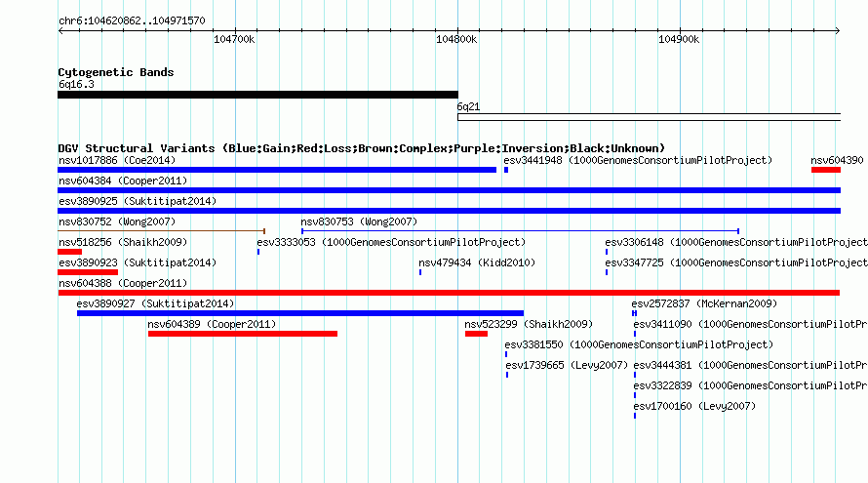Open esv2572837 (McKernan2009) label
This screenshot has width=868, height=483.
click(x=704, y=303)
